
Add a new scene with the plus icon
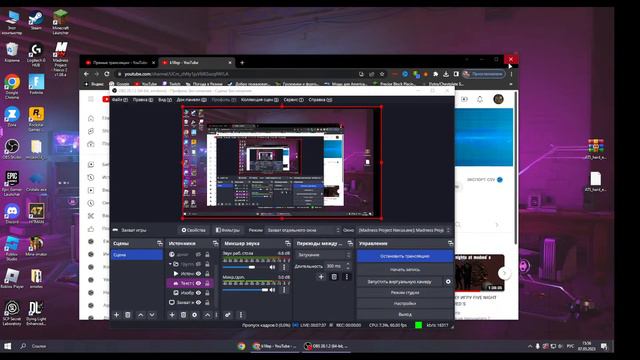pos(116,315)
